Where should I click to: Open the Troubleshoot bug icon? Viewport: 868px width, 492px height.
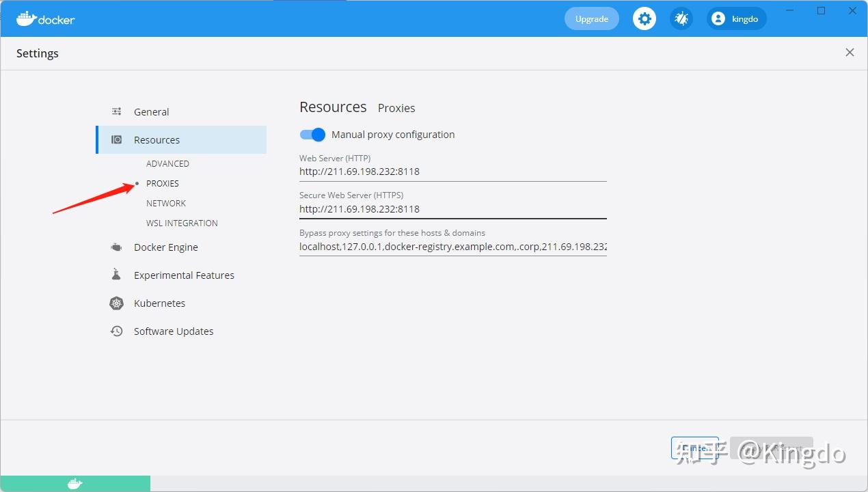tap(680, 18)
